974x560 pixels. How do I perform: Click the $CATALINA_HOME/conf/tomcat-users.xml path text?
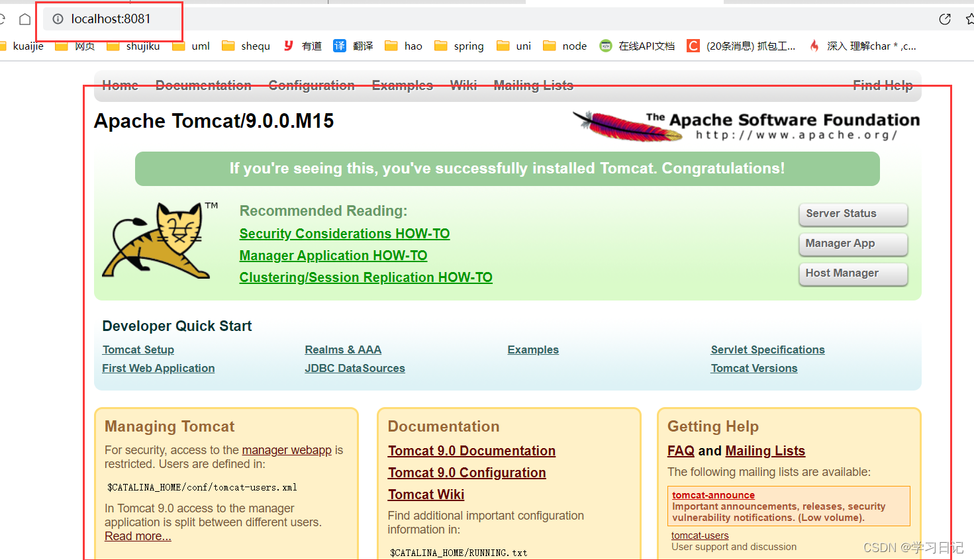point(202,487)
